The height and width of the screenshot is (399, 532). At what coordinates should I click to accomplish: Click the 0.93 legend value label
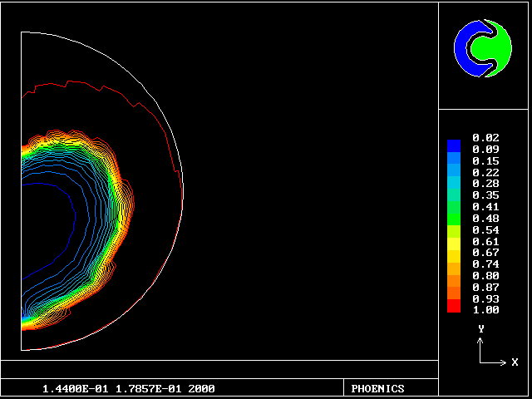tap(484, 298)
